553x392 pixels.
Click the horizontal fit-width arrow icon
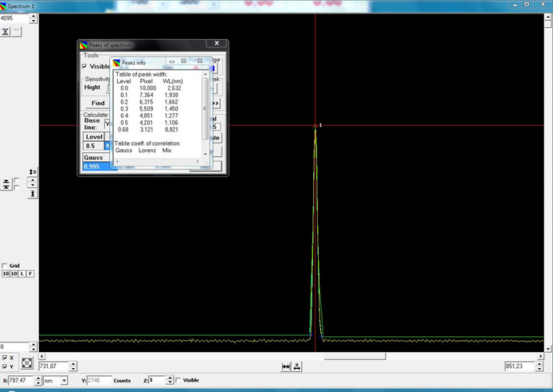[286, 367]
